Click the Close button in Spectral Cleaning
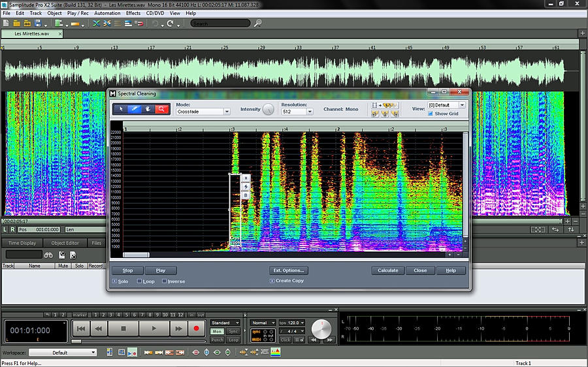The width and height of the screenshot is (588, 367). (420, 270)
